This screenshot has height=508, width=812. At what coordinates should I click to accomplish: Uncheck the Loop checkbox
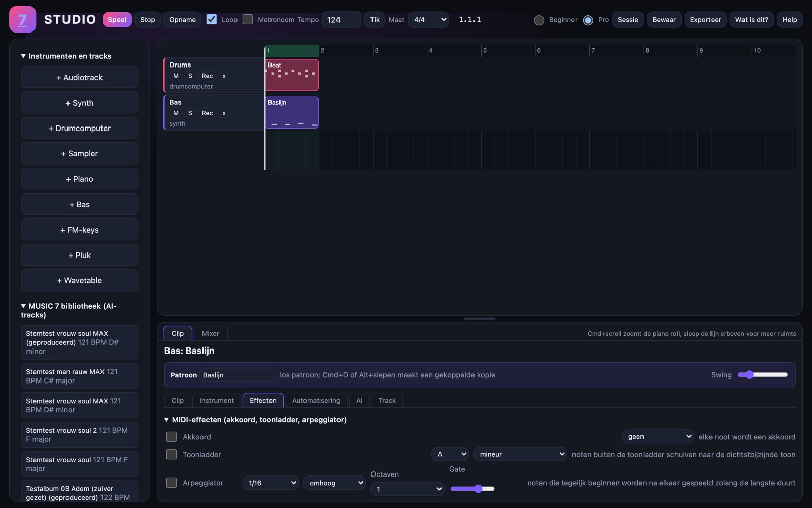coord(212,19)
